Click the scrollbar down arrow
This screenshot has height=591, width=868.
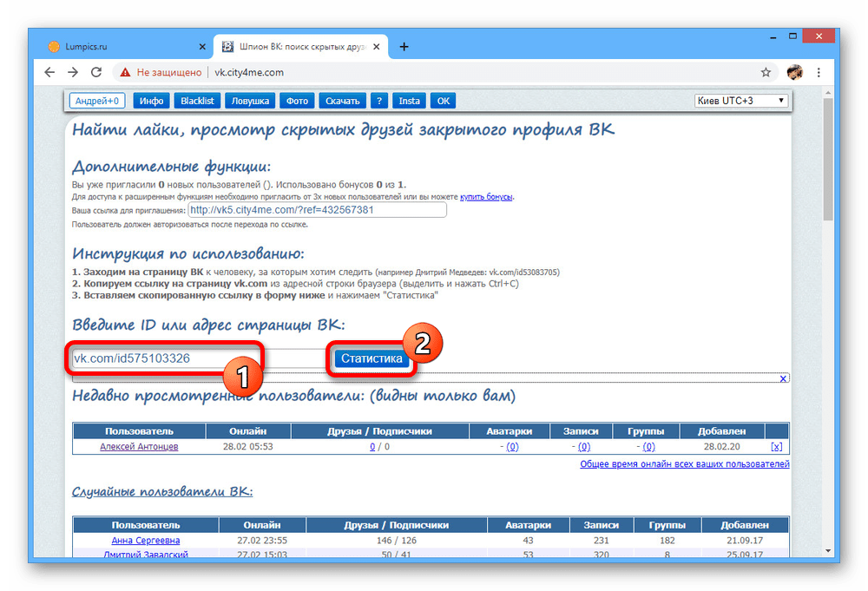click(827, 550)
